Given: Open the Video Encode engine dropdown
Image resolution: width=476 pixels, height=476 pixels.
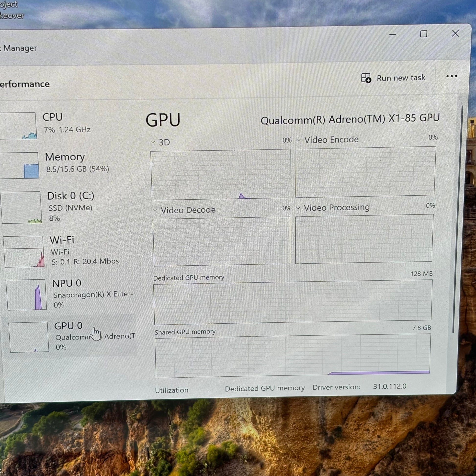Looking at the screenshot, I should coord(298,140).
